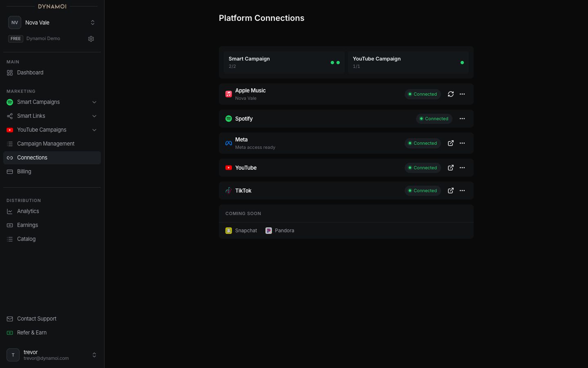Click the Snapchat label text
The image size is (588, 368).
tap(246, 231)
